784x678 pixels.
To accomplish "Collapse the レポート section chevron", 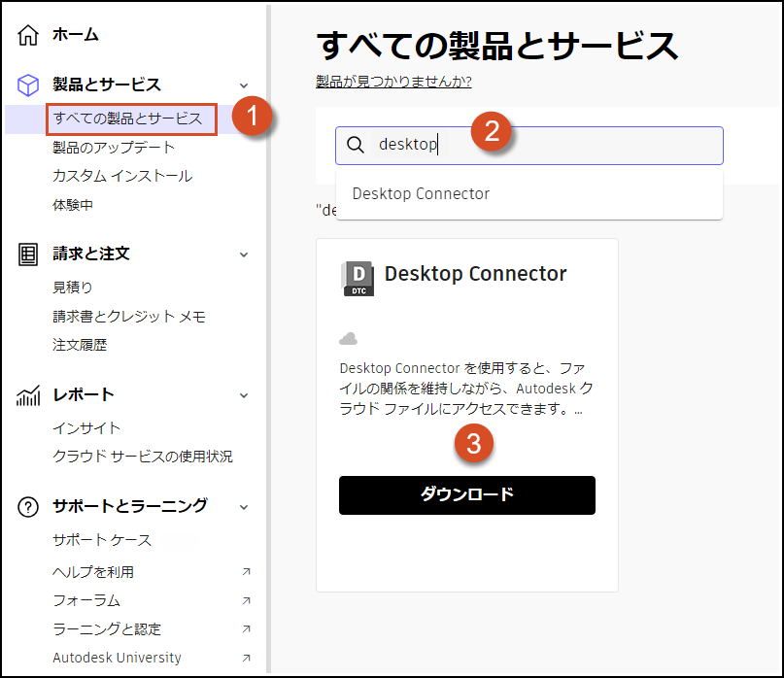I will click(x=244, y=395).
